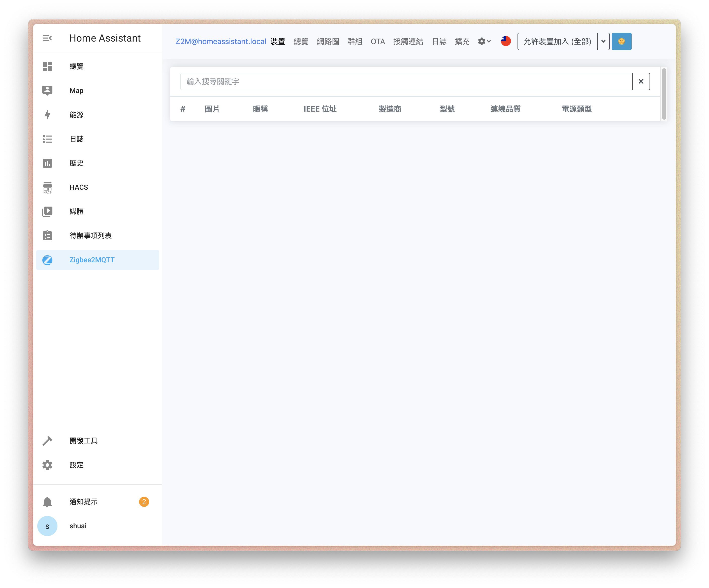Switch to the 接觸連結 tab
Image resolution: width=709 pixels, height=588 pixels.
tap(408, 42)
